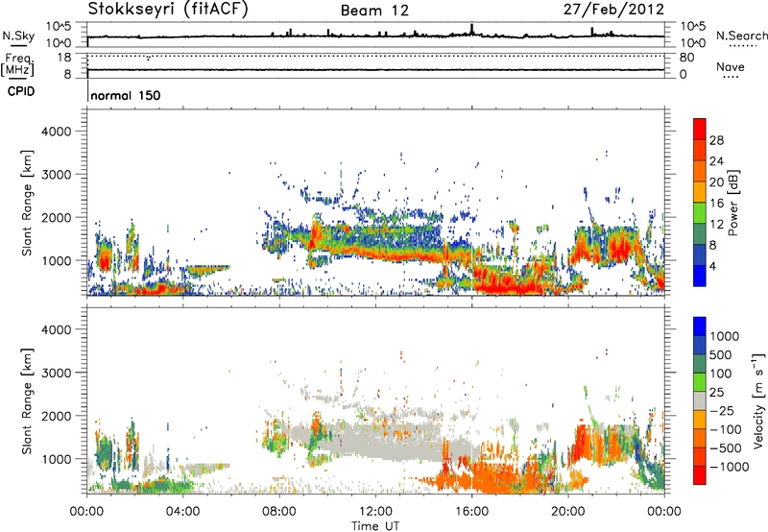Screen dimensions: 768x532
Task: Click the date "27/Feb/2012"
Action: coord(614,9)
